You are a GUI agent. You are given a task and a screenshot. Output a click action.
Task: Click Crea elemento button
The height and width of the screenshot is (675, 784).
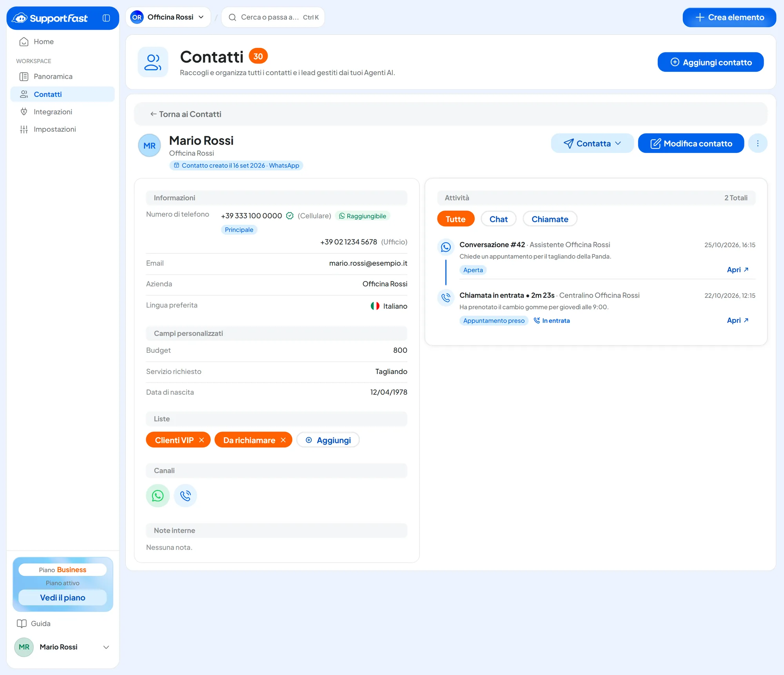(x=729, y=17)
